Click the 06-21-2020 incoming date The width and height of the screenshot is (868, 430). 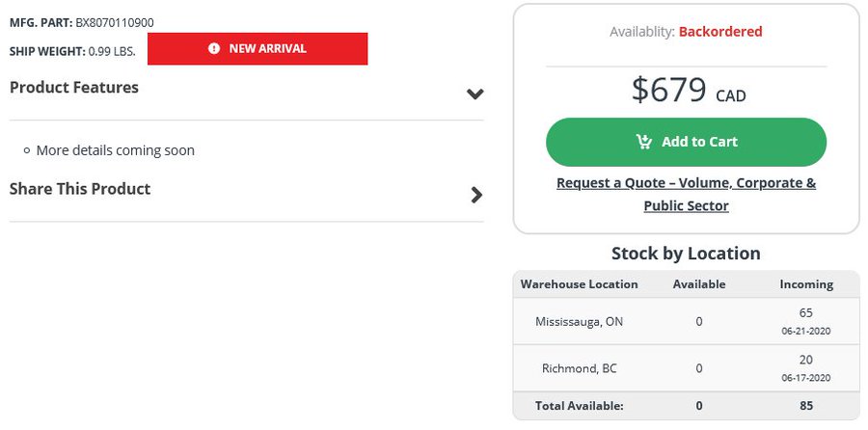pos(806,332)
